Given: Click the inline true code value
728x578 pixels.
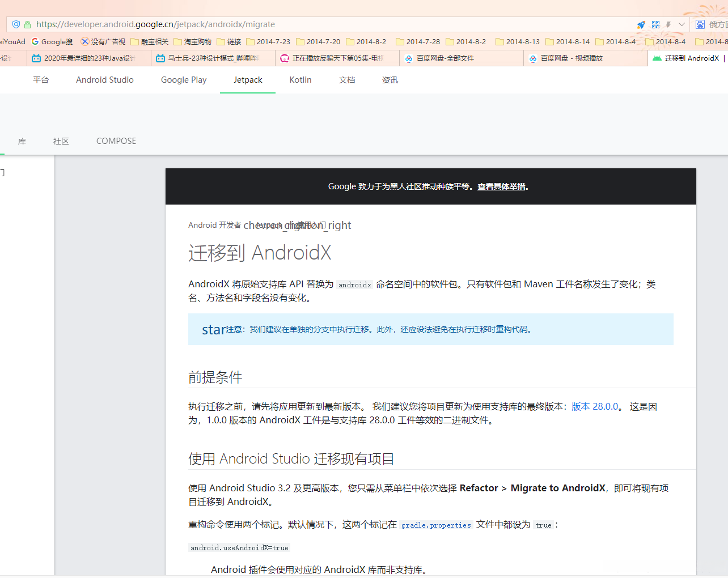Looking at the screenshot, I should click(x=544, y=525).
